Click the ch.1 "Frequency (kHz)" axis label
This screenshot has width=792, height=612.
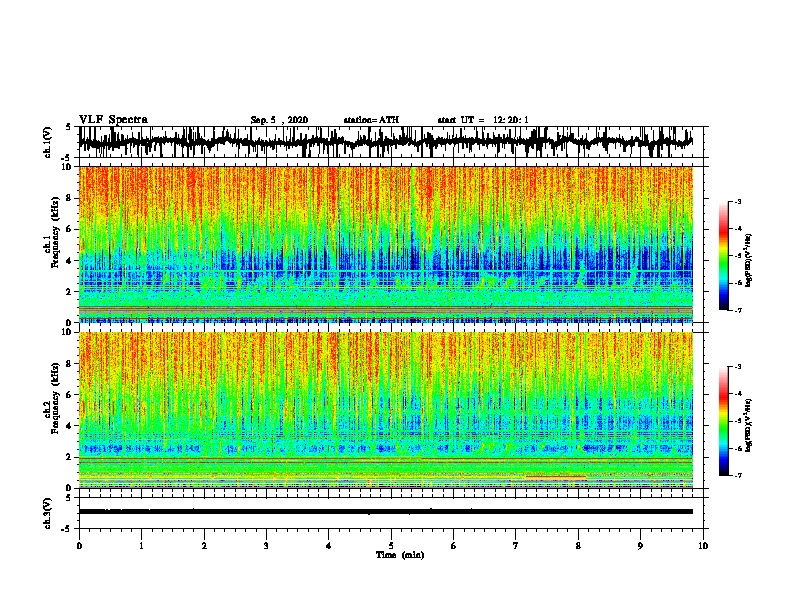[55, 232]
